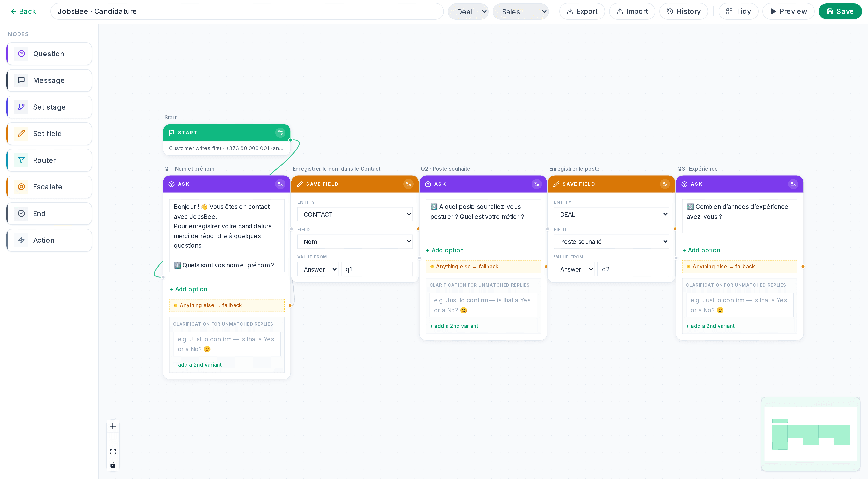Zoom in with the plus control
Image resolution: width=868 pixels, height=479 pixels.
[x=113, y=426]
